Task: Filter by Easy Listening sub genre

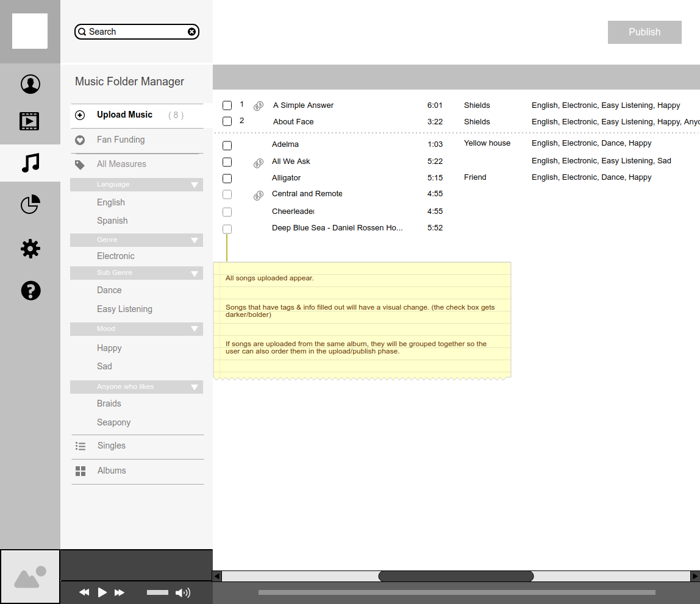Action: (x=124, y=309)
